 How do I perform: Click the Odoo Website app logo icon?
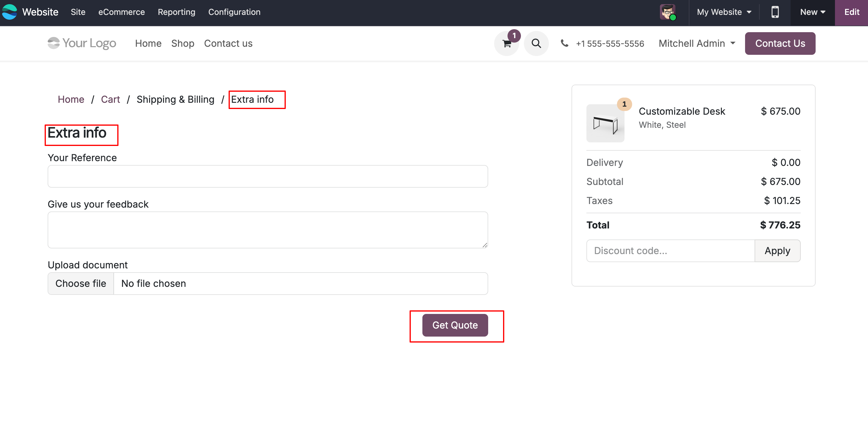pos(10,12)
